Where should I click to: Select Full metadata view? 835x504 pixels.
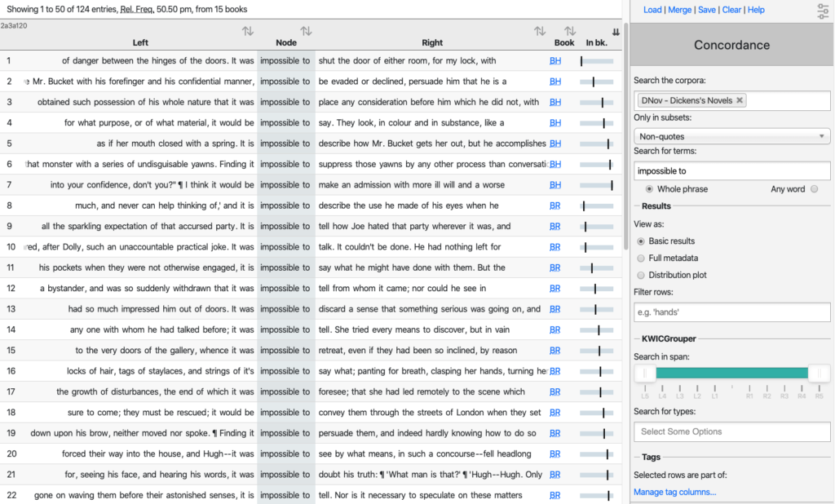(640, 258)
